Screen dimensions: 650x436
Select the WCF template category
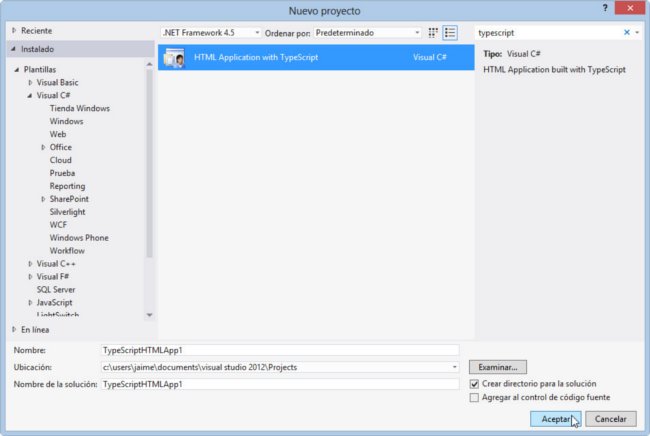pyautogui.click(x=58, y=225)
